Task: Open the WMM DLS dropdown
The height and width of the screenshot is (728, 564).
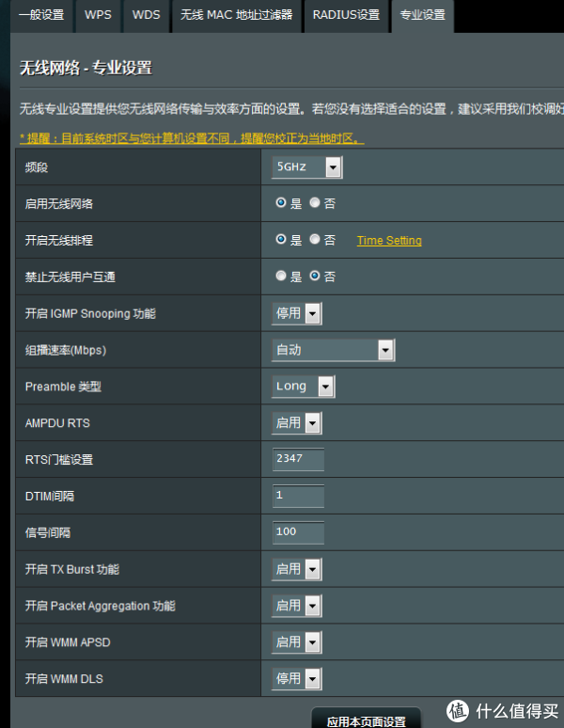Action: pos(297,678)
